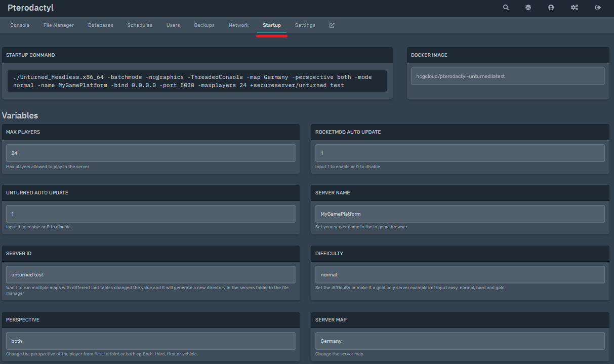Screen dimensions: 614x364
Task: Click 'Set your server name' hint text
Action: tap(361, 227)
